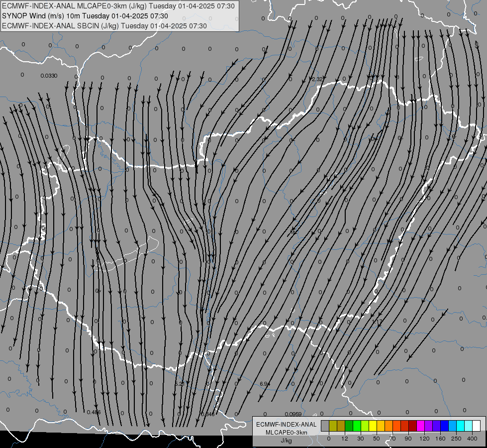487x448 pixels.
Task: Click the 6.94 value on the map
Action: pyautogui.click(x=265, y=384)
